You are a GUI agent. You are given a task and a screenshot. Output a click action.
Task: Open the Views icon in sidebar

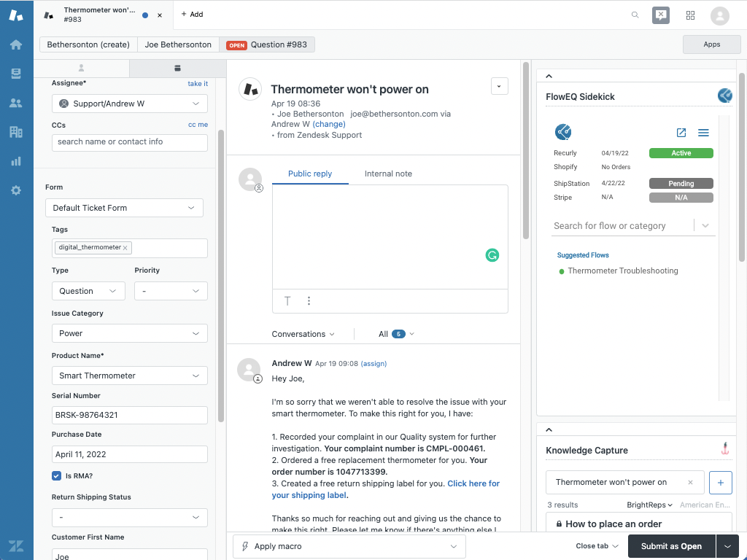(16, 74)
